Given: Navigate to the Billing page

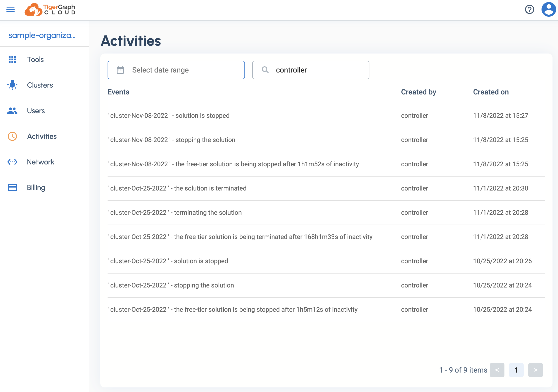Looking at the screenshot, I should point(36,188).
